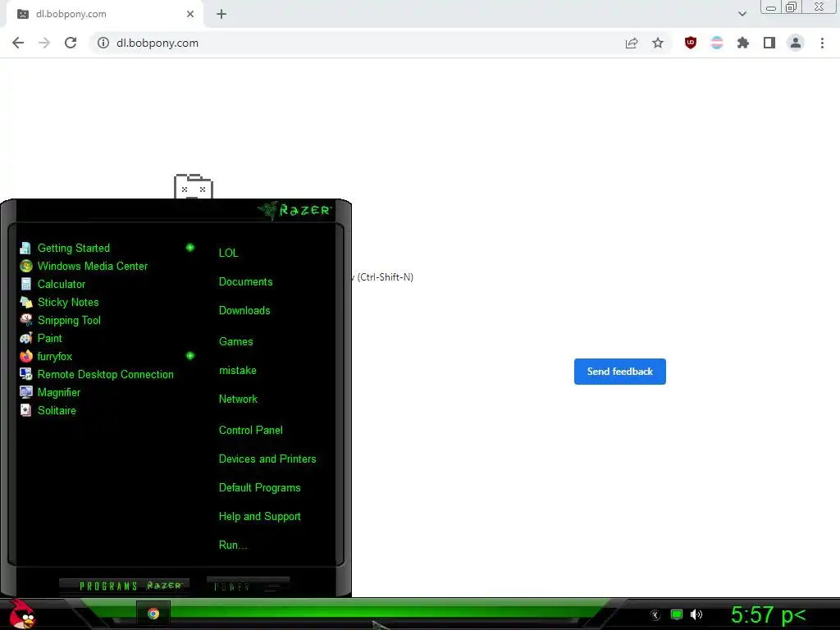Open the striped flag extension icon

tap(717, 43)
